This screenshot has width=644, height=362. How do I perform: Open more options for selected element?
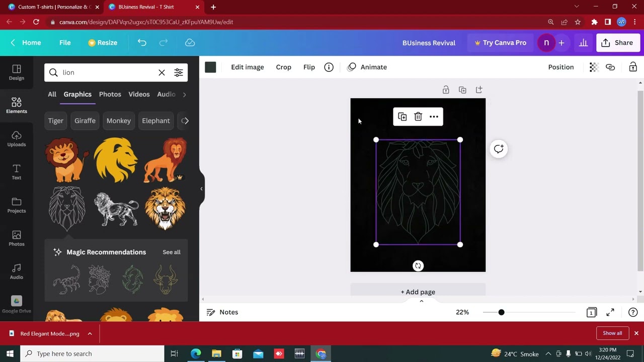[x=434, y=117]
